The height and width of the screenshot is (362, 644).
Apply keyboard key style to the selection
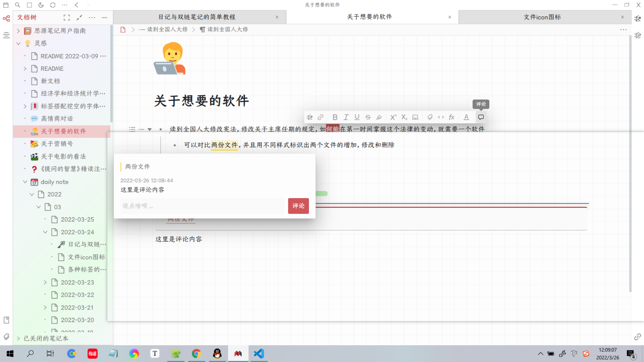click(x=415, y=117)
